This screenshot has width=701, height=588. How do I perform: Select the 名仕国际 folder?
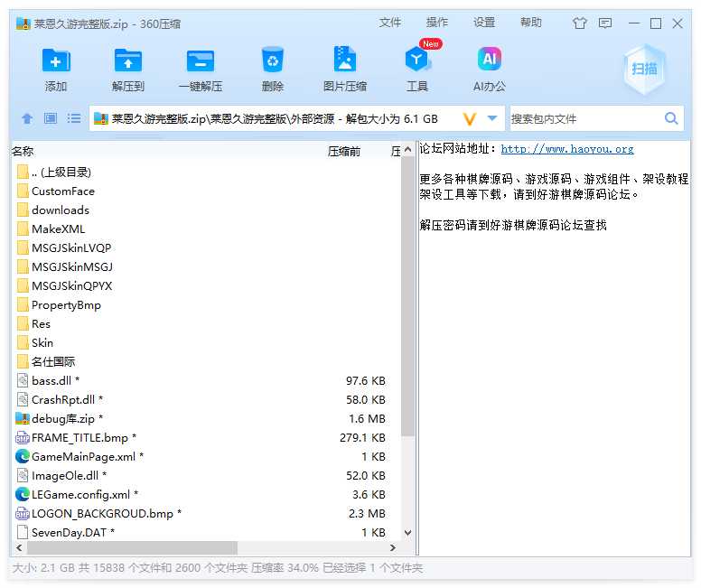pyautogui.click(x=45, y=361)
